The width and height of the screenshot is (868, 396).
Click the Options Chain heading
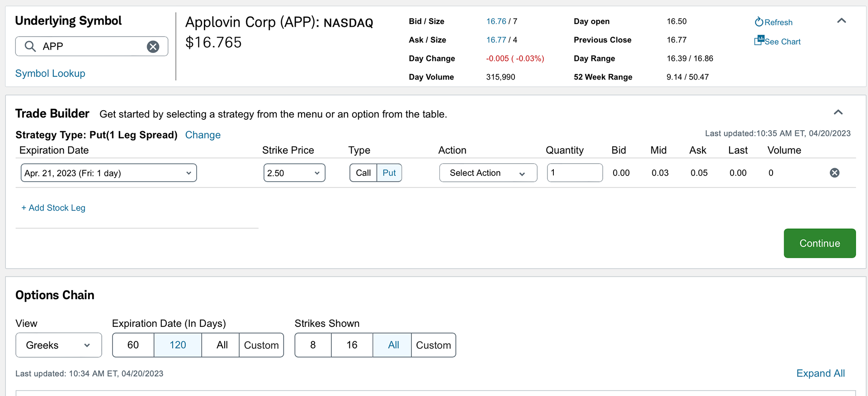pos(55,295)
